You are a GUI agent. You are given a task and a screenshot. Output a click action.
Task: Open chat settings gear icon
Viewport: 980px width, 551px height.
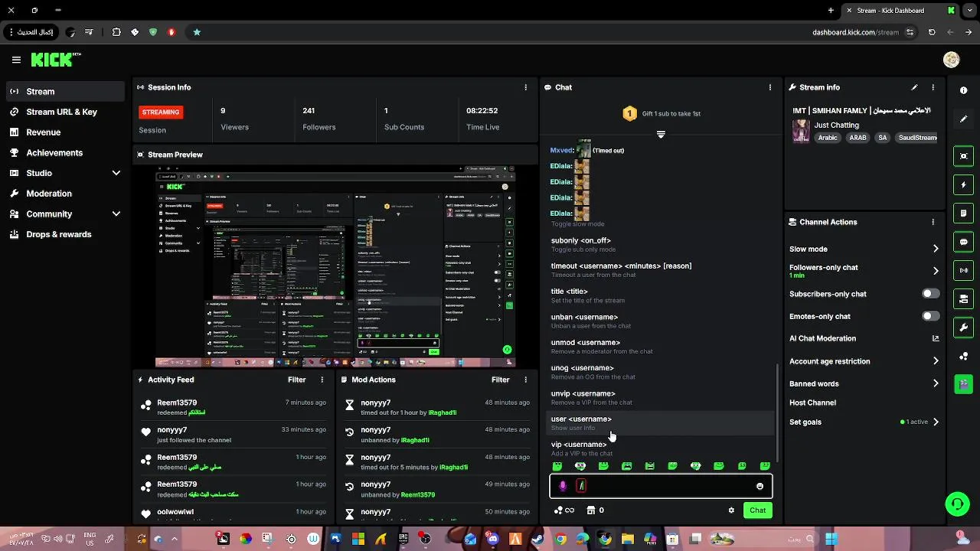(731, 510)
